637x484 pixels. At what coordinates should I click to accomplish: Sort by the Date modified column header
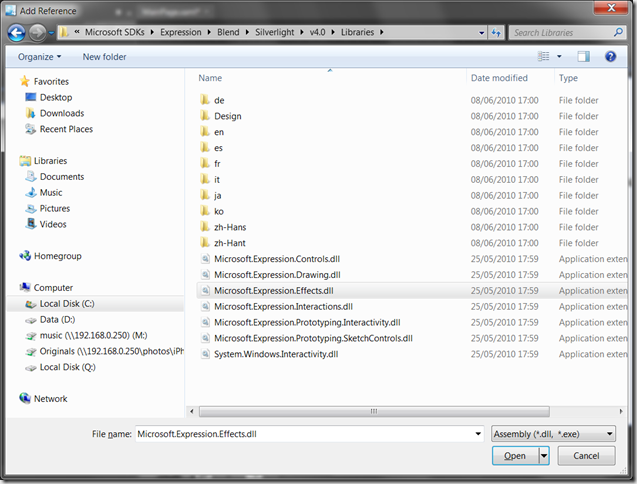pos(499,78)
